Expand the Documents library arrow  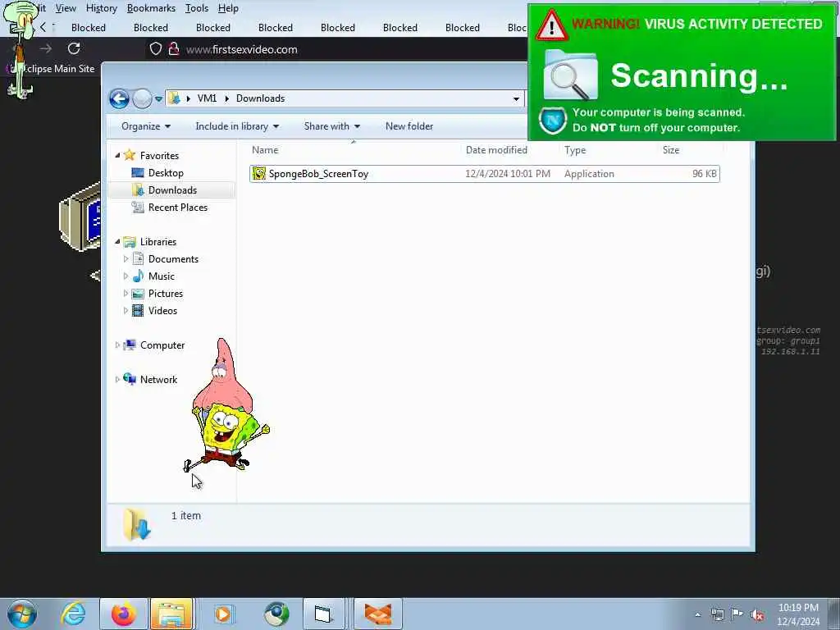click(126, 259)
